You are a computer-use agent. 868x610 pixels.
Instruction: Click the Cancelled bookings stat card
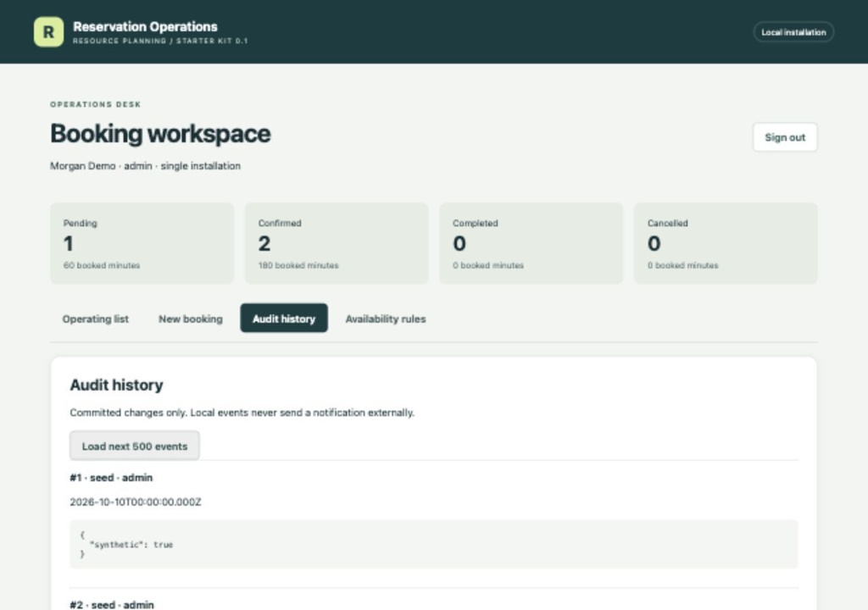(x=726, y=243)
